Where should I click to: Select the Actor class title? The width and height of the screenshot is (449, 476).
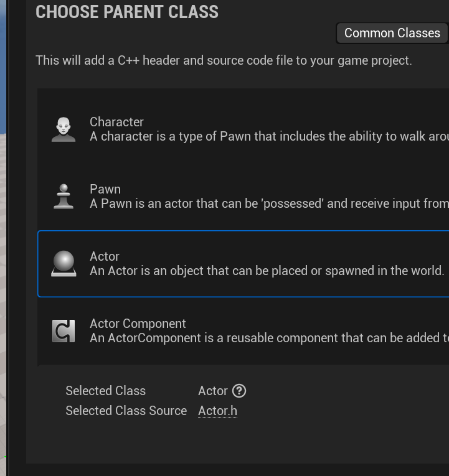[105, 256]
